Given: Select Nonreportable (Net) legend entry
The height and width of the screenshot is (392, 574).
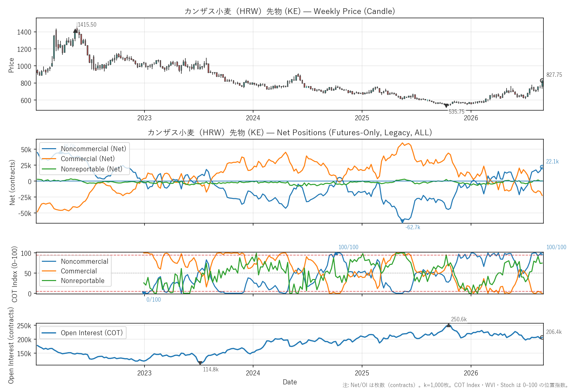Looking at the screenshot, I should click(x=92, y=169).
